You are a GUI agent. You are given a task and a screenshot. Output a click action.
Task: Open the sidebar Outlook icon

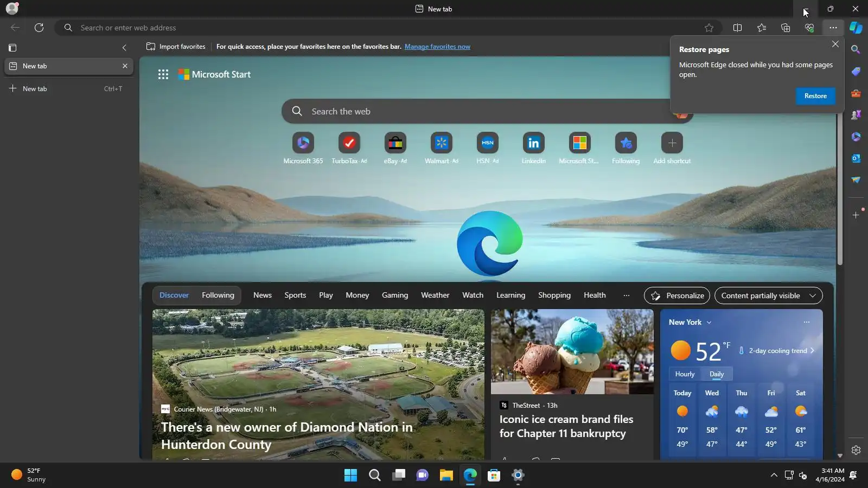click(856, 158)
